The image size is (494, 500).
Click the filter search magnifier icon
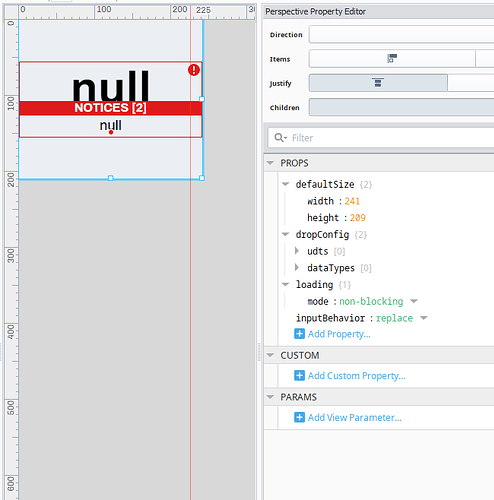tap(280, 138)
